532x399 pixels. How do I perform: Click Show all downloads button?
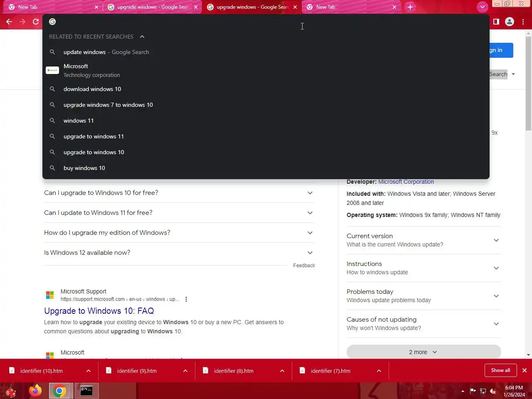500,370
